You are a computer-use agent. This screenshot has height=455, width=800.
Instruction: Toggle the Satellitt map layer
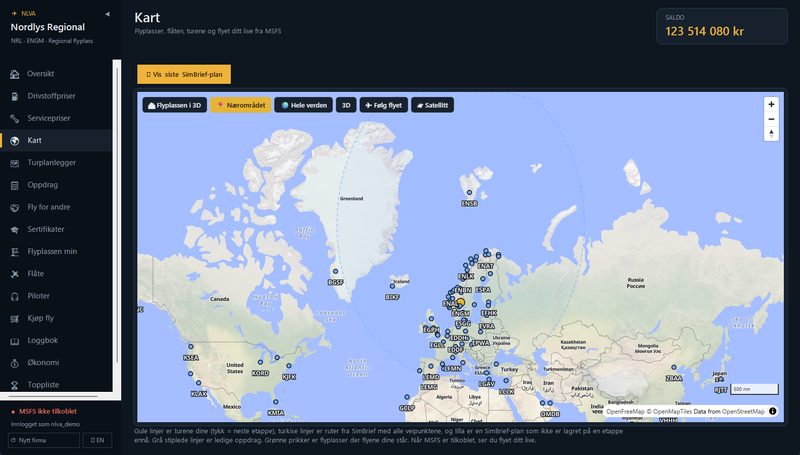pos(432,105)
